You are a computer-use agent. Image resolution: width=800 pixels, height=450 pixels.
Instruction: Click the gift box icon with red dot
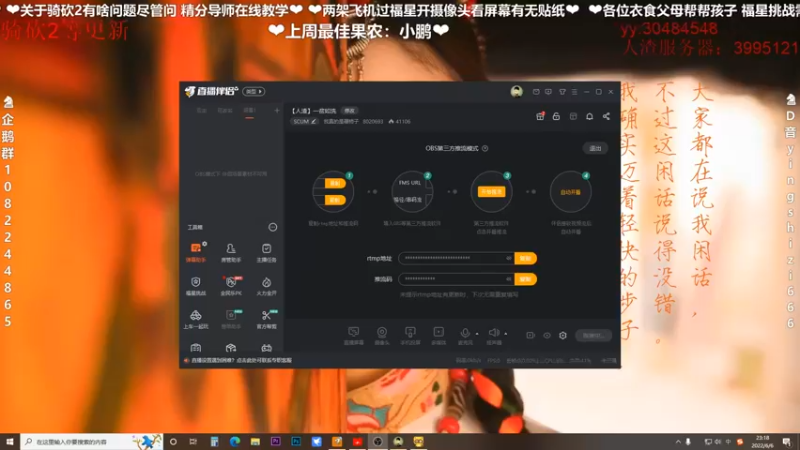pyautogui.click(x=540, y=116)
